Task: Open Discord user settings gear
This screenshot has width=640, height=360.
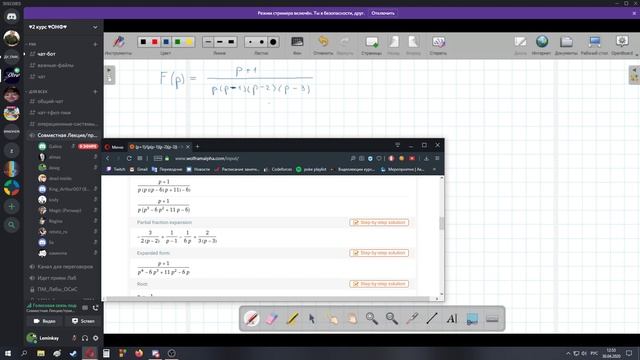Action: pos(96,338)
